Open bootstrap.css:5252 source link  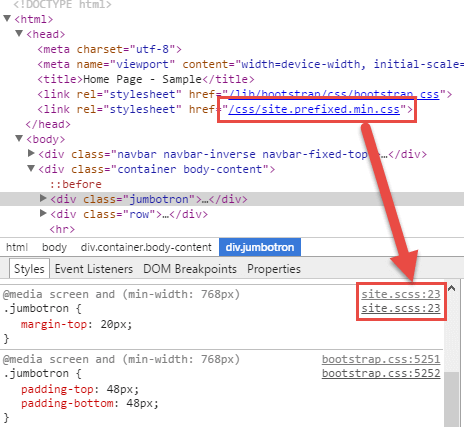[381, 373]
